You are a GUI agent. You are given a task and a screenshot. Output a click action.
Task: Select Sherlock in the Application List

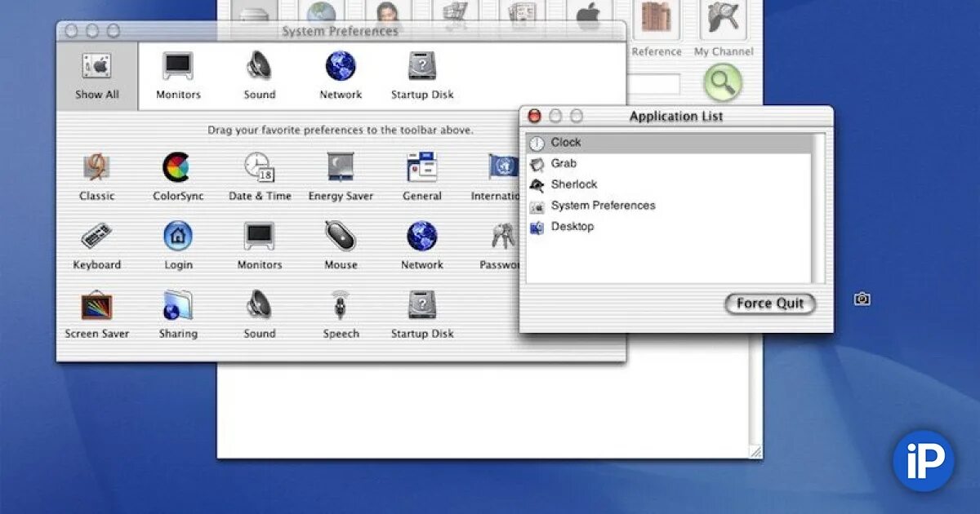click(x=669, y=185)
